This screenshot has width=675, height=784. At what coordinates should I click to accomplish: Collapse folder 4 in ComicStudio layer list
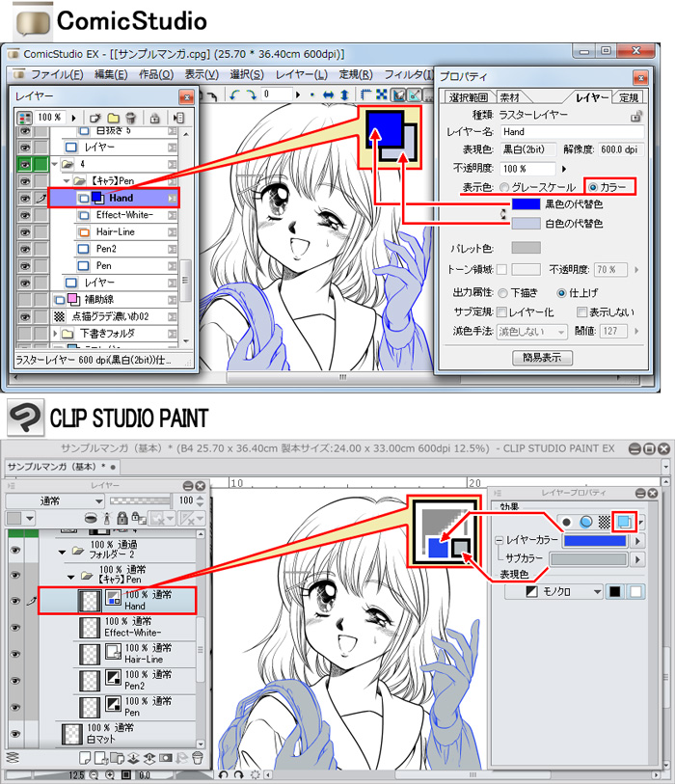pos(55,164)
